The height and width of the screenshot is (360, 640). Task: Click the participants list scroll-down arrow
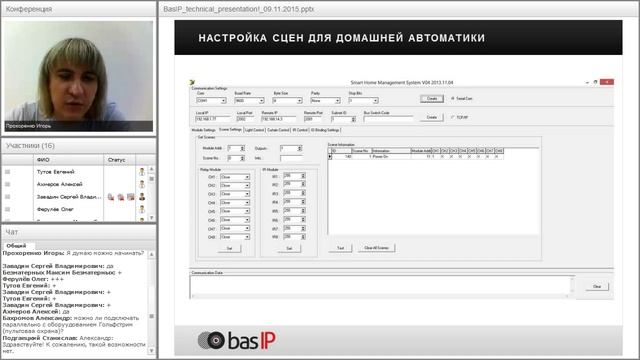(151, 218)
